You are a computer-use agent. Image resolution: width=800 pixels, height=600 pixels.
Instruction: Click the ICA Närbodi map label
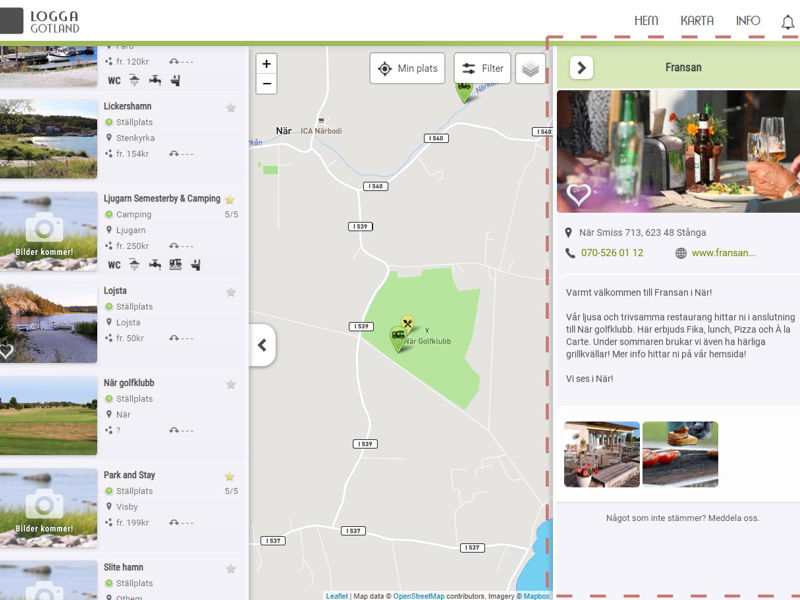321,131
